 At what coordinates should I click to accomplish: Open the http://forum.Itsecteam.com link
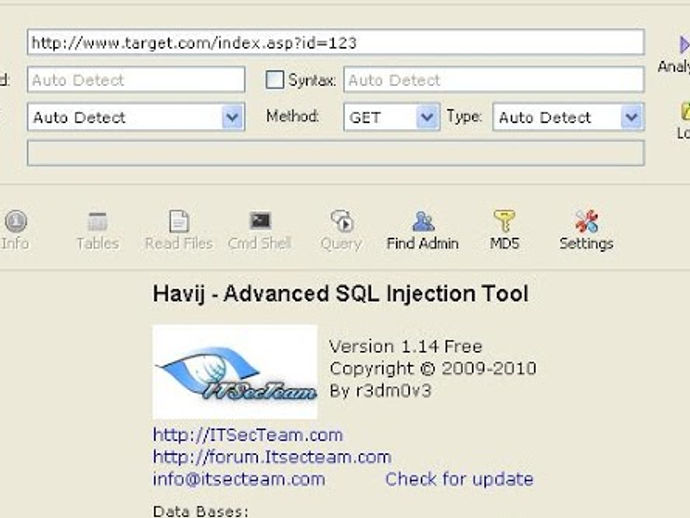coord(272,457)
